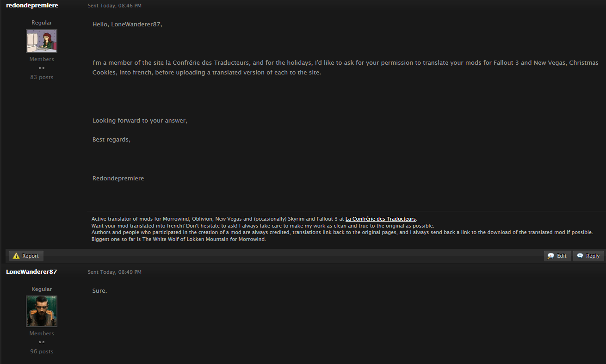
Task: Open redondepremiere's profile from the username
Action: (x=32, y=6)
